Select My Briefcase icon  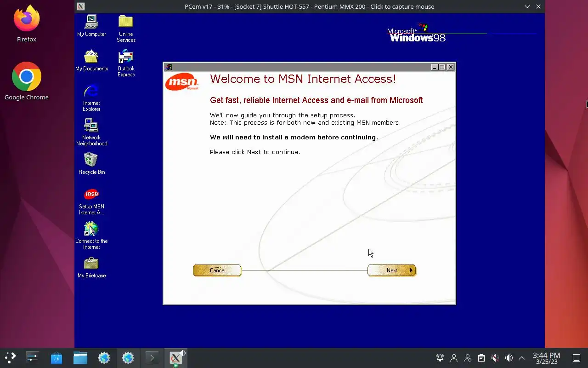click(x=91, y=267)
